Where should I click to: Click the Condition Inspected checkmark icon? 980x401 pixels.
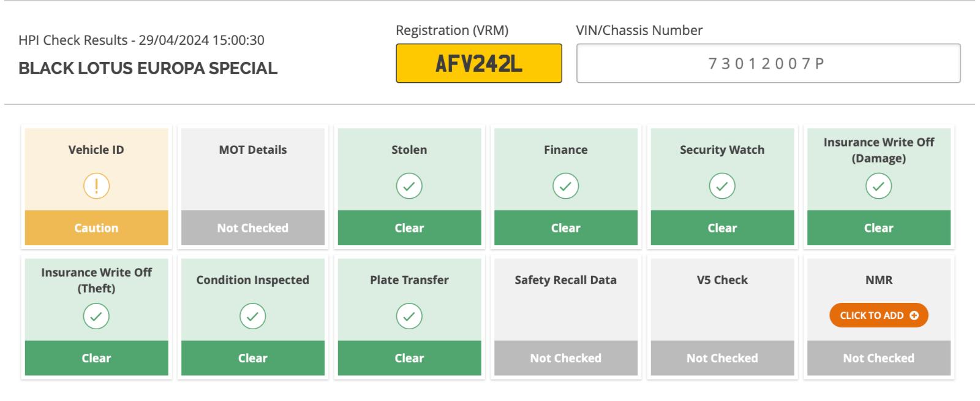pyautogui.click(x=252, y=316)
